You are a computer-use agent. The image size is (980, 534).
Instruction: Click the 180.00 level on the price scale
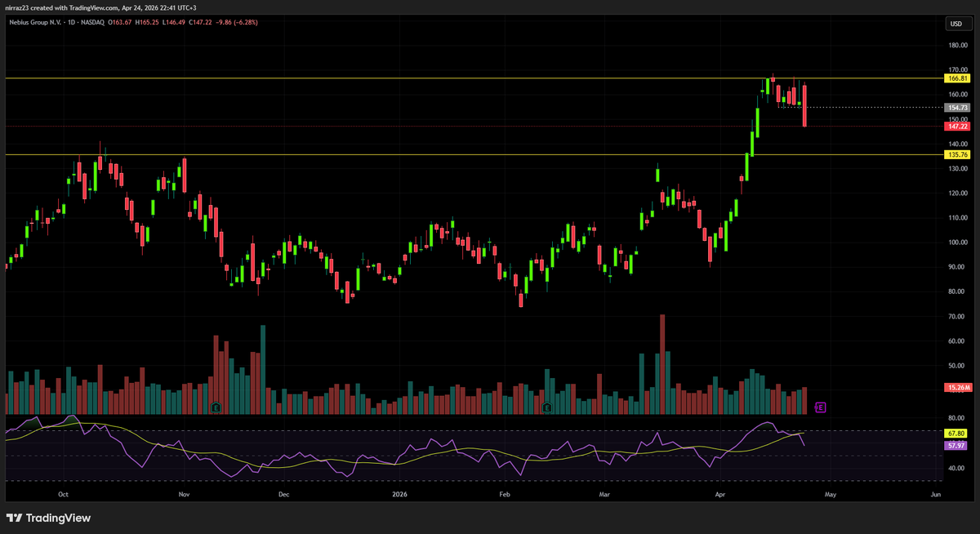(957, 46)
